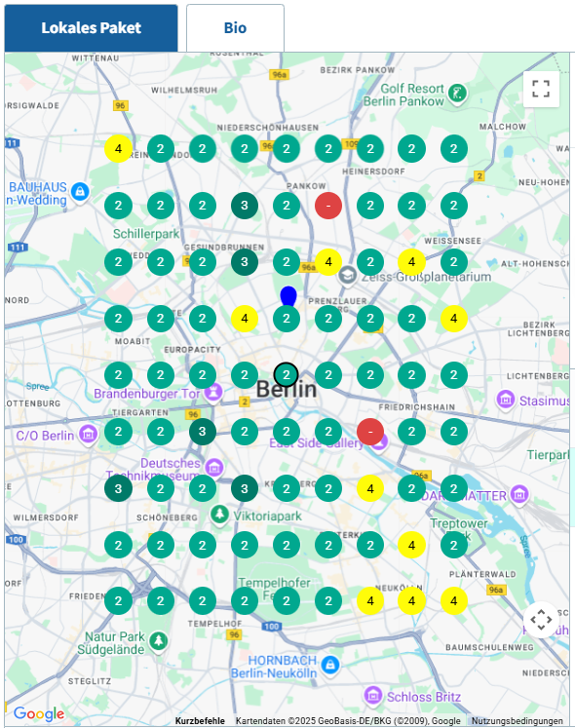575x728 pixels.
Task: Click Stasimuseum landmark pin
Action: pos(506,400)
